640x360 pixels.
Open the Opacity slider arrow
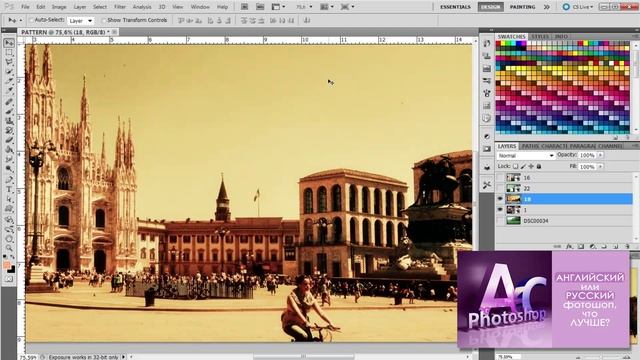click(x=600, y=155)
